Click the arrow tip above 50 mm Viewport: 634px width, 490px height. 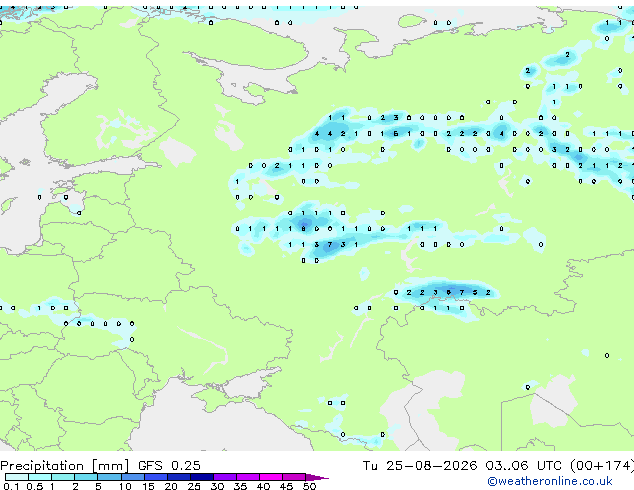(317, 477)
